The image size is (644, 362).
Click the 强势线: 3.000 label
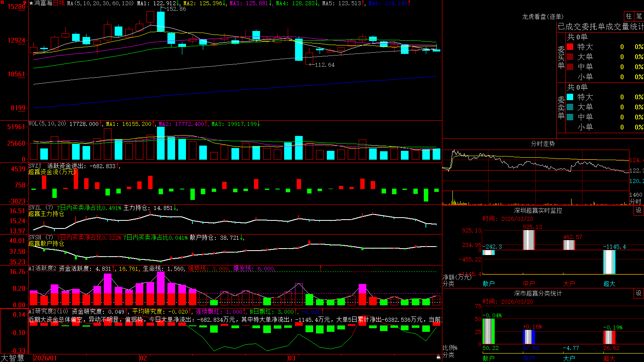pos(208,269)
